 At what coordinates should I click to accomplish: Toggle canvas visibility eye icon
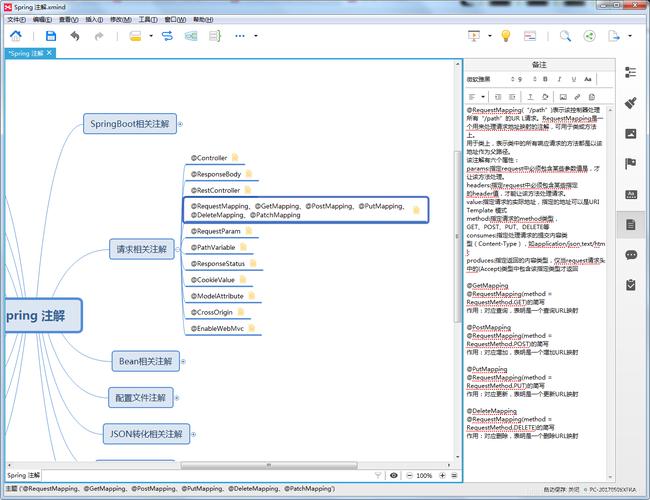(x=394, y=476)
